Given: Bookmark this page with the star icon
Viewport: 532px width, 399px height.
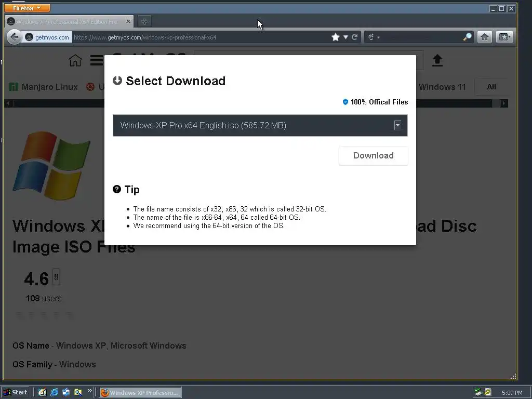Looking at the screenshot, I should click(x=336, y=37).
